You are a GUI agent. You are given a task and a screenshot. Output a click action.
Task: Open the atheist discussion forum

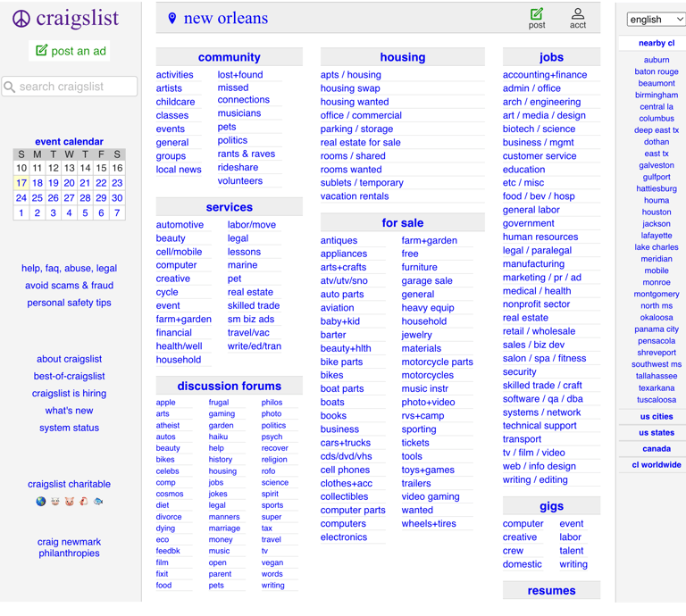point(168,425)
